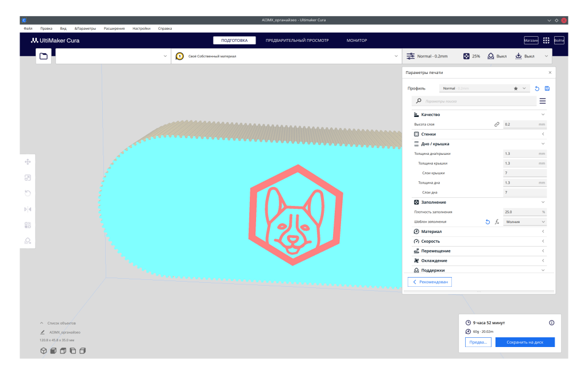Select the Rotate tool in left toolbar

pos(28,194)
